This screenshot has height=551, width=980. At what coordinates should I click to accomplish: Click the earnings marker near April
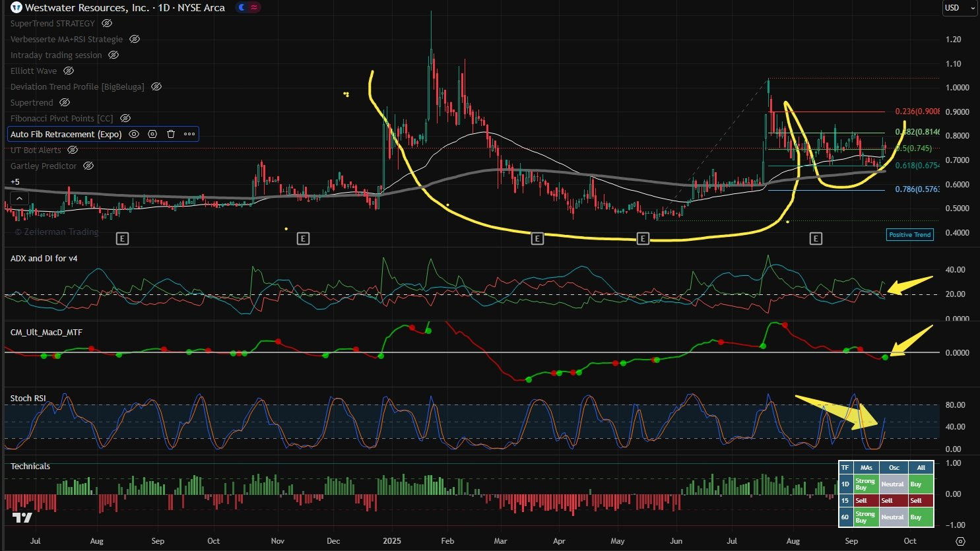[x=537, y=238]
